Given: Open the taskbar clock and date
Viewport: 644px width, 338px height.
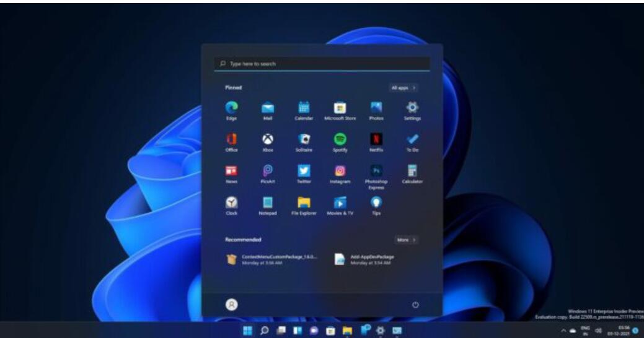Looking at the screenshot, I should (619, 331).
